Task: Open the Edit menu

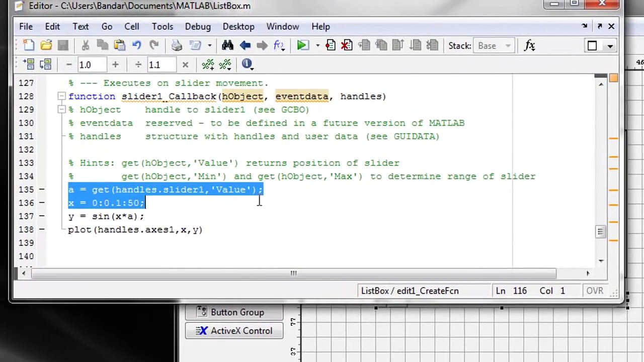Action: coord(52,27)
